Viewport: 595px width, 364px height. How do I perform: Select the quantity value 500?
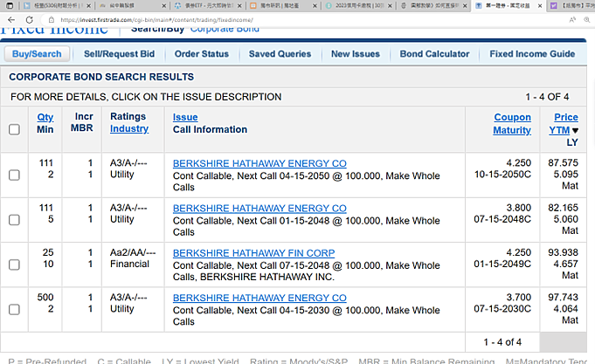click(45, 297)
